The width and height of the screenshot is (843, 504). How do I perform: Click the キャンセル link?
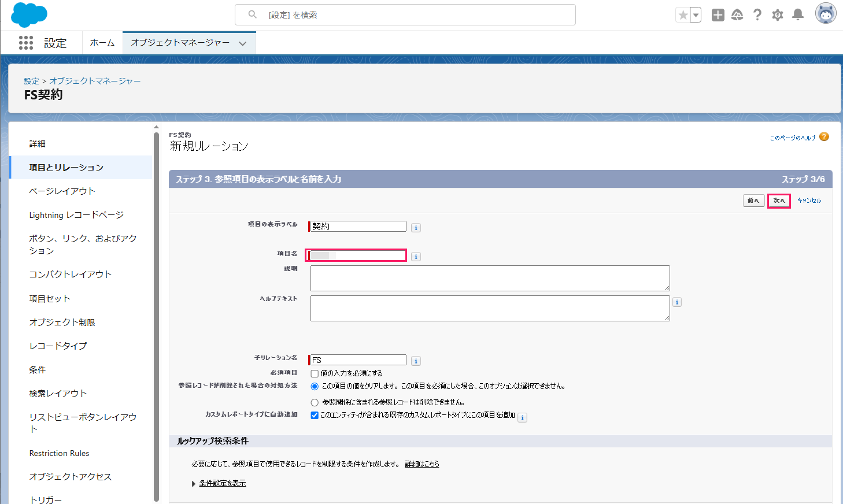point(809,201)
